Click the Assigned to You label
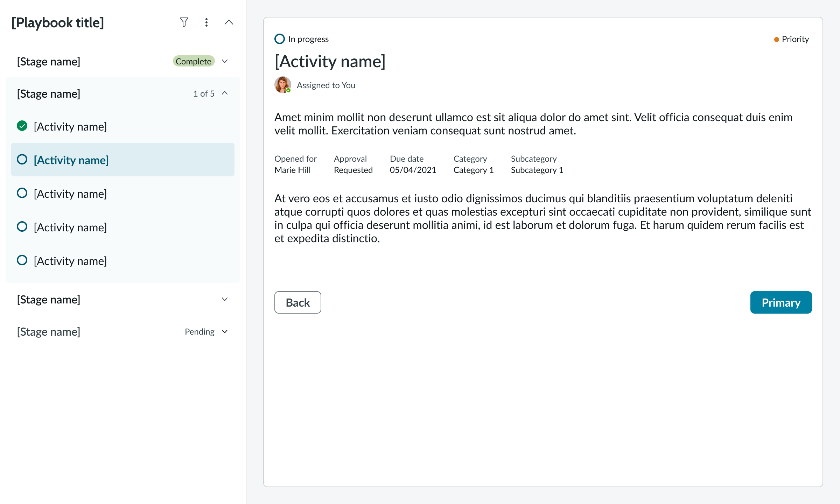Screen dimensions: 840x504 326,85
